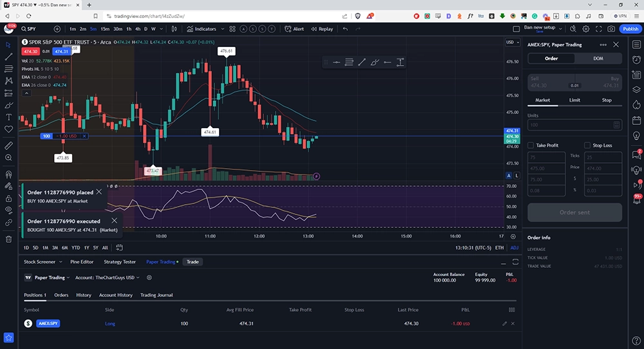The height and width of the screenshot is (349, 644).
Task: Click the Units input field
Action: pyautogui.click(x=574, y=125)
